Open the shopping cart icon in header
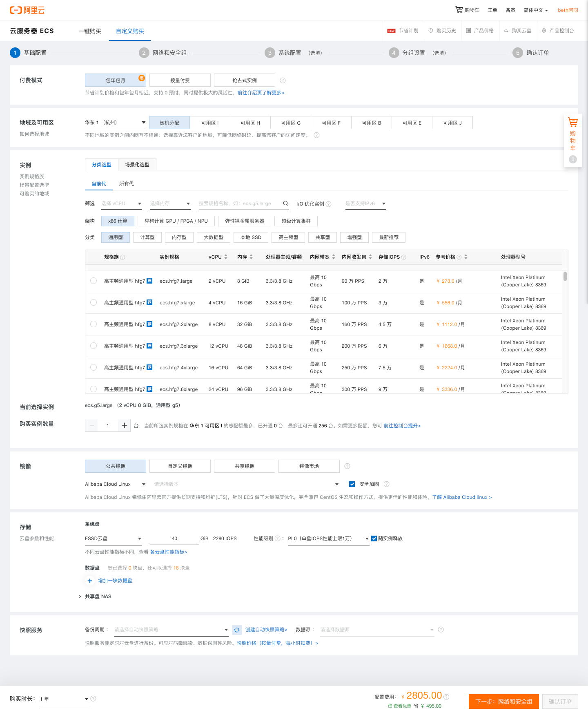The height and width of the screenshot is (715, 588). pyautogui.click(x=459, y=10)
